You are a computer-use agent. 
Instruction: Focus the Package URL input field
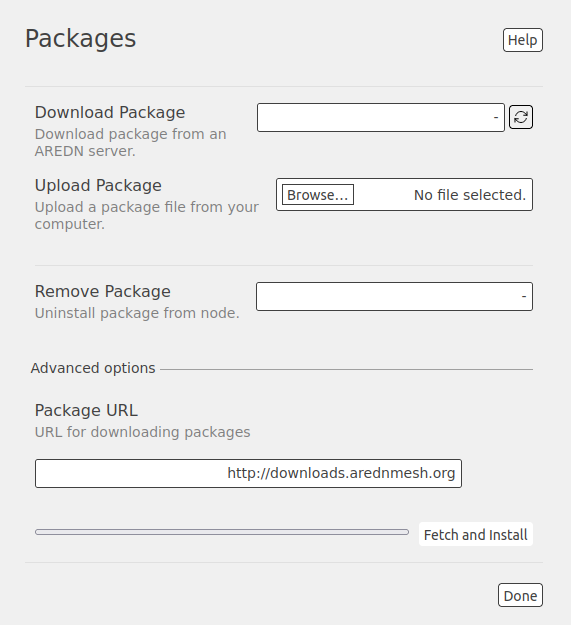tap(248, 473)
